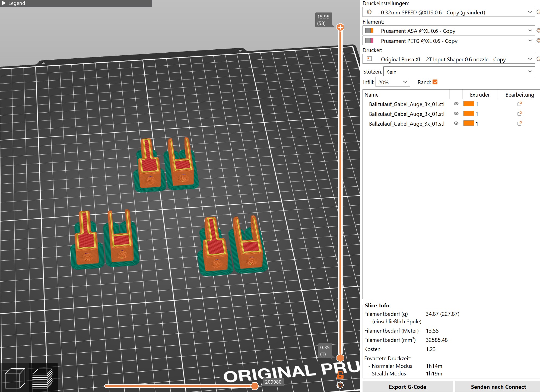Viewport: 540px width, 392px height.
Task: Hide the second Ballzulauf_Gabel_Auge object via eye icon
Action: tap(456, 113)
